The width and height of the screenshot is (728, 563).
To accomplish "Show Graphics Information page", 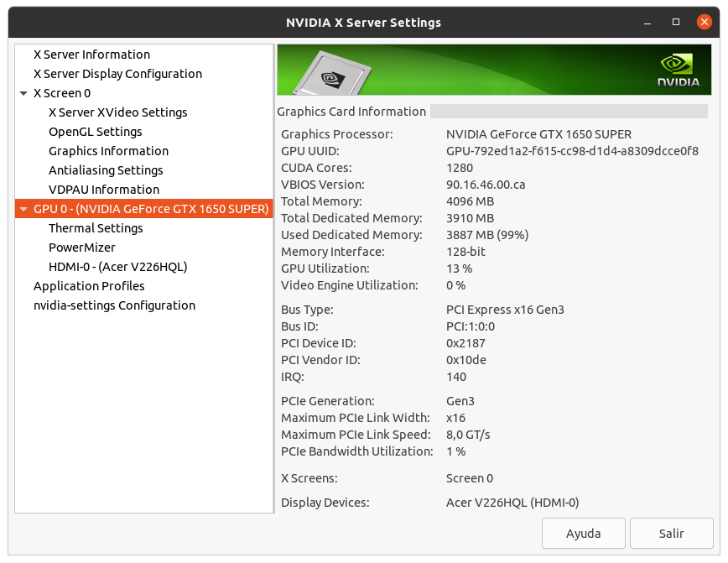I will [108, 151].
